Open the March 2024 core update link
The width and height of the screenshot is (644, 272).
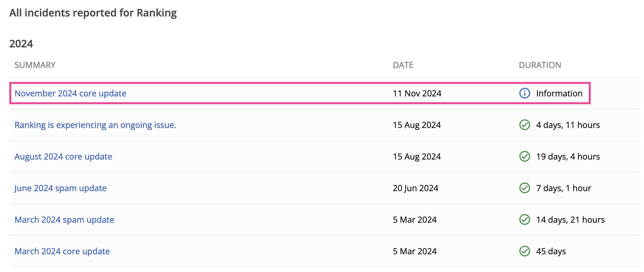pos(62,251)
